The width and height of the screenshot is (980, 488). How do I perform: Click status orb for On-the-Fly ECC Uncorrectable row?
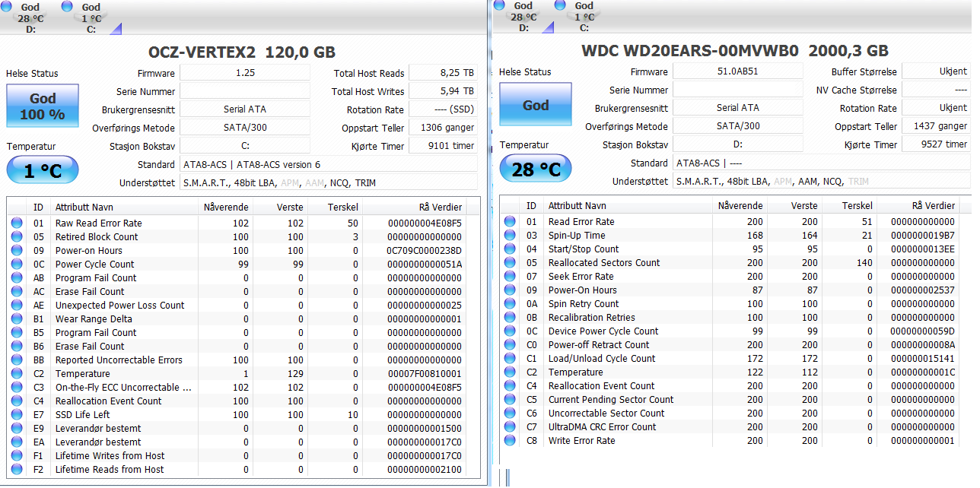click(17, 388)
